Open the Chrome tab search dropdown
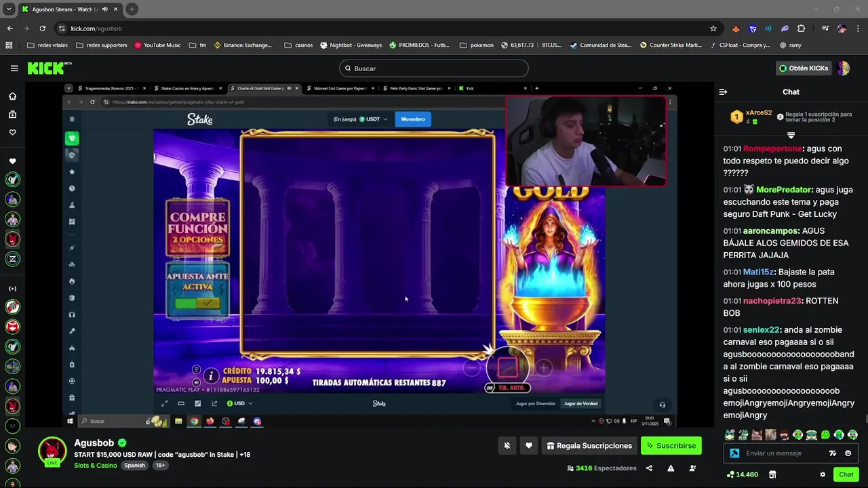Screen dimensions: 868x488 click(x=9, y=9)
